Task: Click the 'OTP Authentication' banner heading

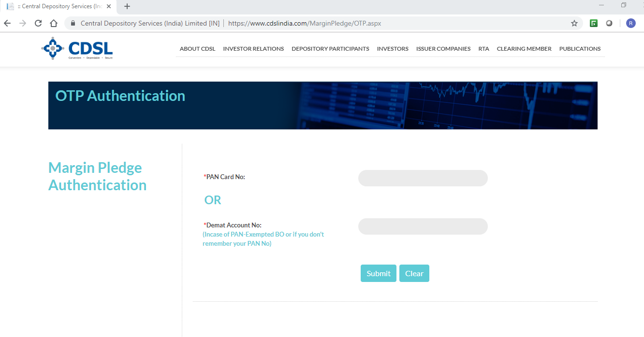Action: 120,96
